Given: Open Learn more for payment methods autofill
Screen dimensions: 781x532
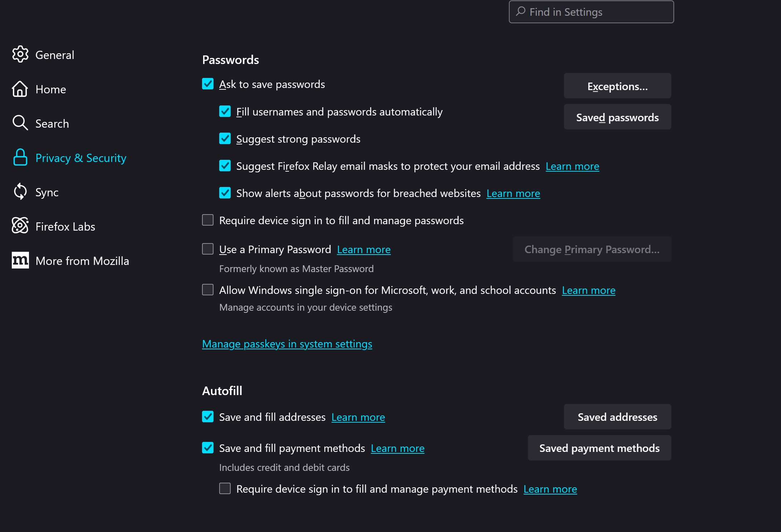Looking at the screenshot, I should [397, 448].
